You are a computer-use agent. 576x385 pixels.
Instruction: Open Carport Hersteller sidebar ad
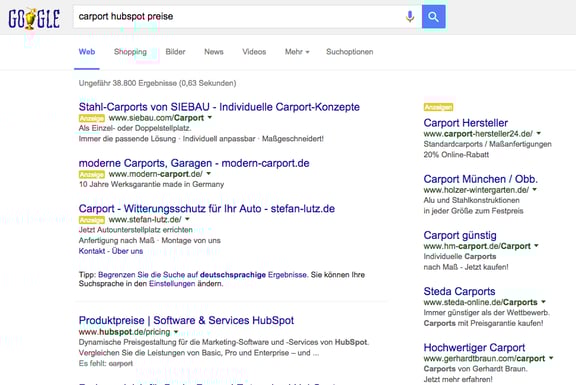465,123
